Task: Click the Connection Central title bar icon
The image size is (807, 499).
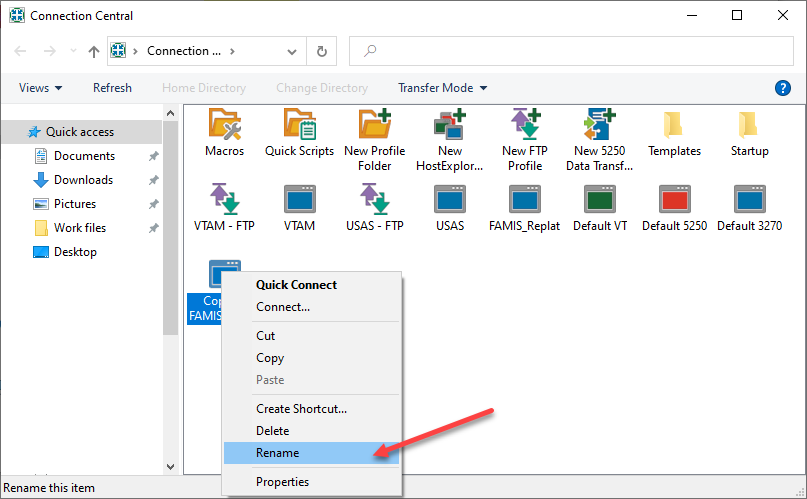Action: [x=17, y=15]
